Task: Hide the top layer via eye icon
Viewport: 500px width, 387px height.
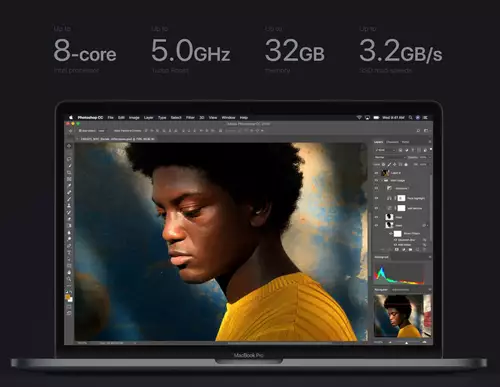Action: [x=376, y=173]
